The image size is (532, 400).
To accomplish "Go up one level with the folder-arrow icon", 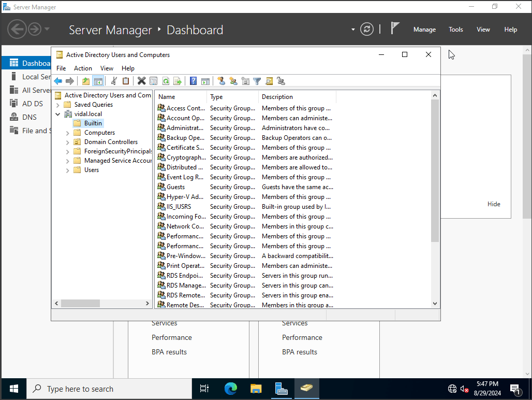I will [x=86, y=81].
